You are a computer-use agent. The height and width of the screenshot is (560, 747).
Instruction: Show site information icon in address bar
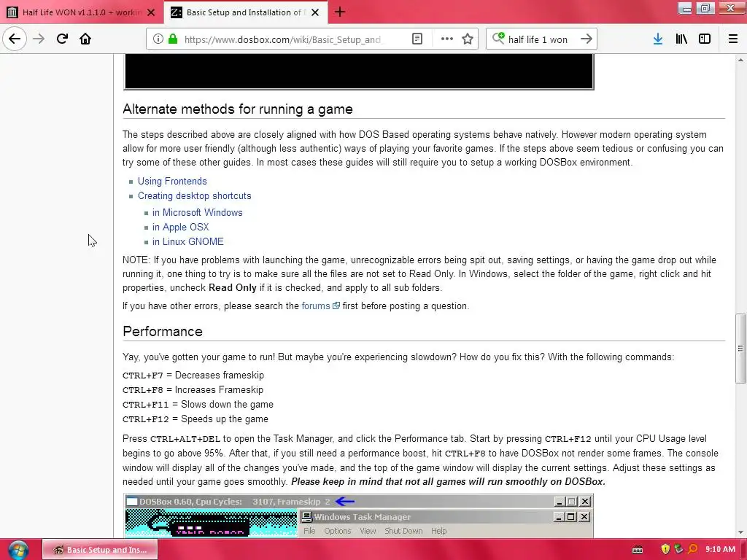click(158, 39)
